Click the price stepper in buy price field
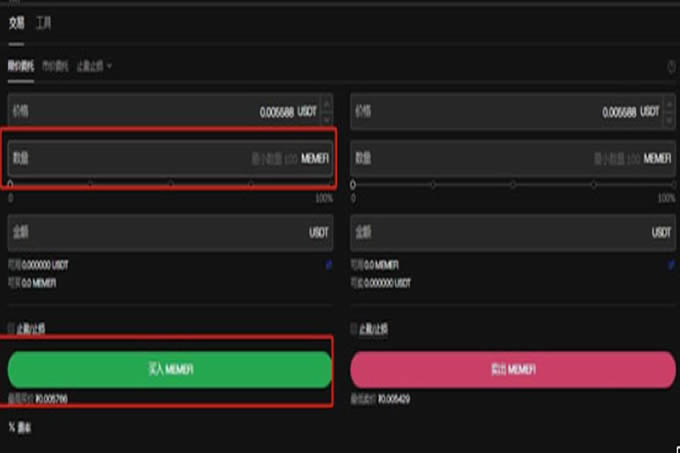The width and height of the screenshot is (680, 453). tap(327, 111)
